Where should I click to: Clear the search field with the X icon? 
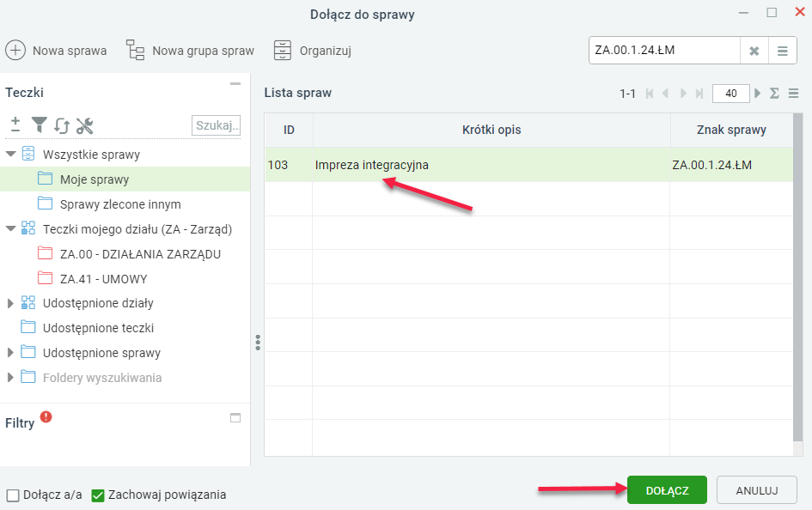[x=754, y=51]
